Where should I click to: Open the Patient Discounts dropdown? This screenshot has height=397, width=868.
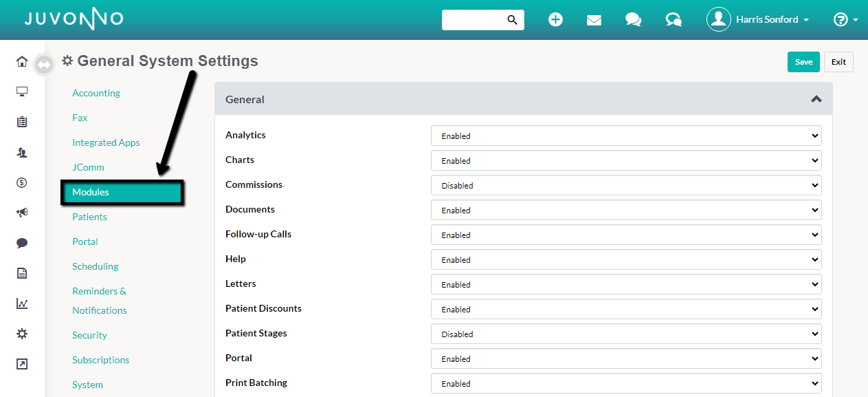click(x=626, y=309)
